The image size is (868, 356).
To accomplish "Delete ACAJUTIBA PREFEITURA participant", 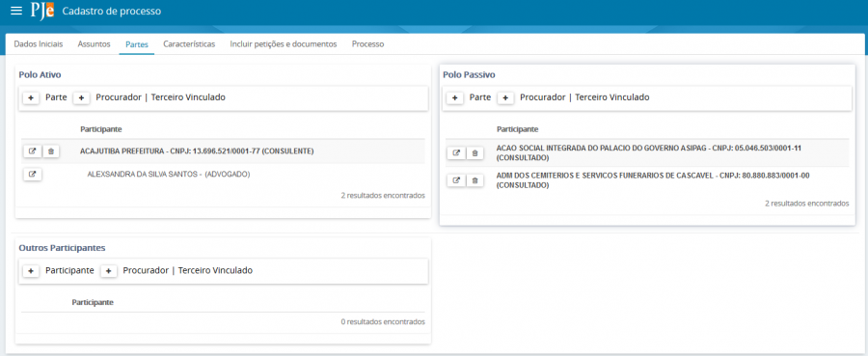I will pyautogui.click(x=50, y=151).
